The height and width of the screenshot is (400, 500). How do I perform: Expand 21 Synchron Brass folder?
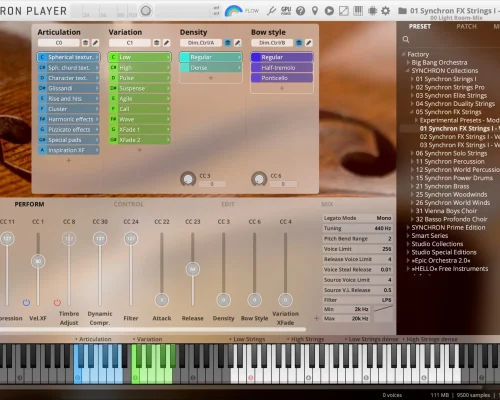click(x=412, y=186)
